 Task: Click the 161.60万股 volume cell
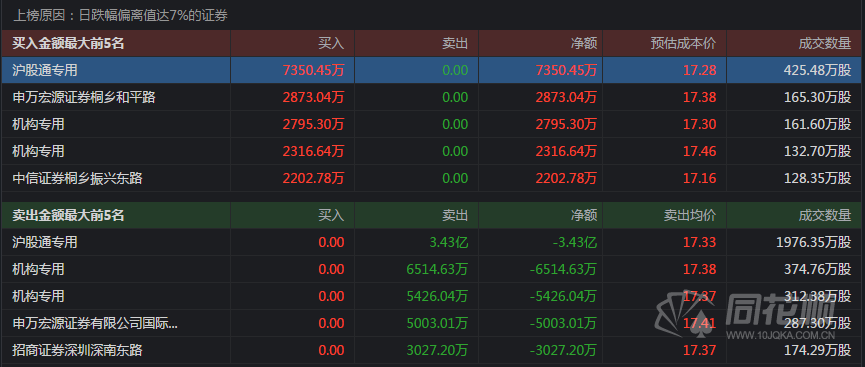coord(818,124)
